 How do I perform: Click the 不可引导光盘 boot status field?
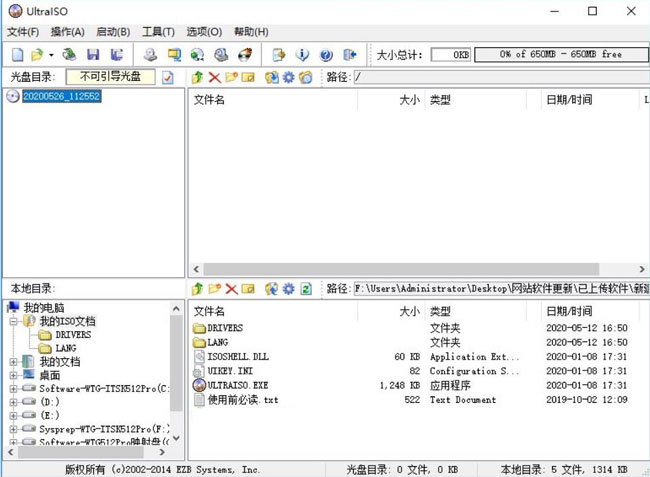(110, 77)
